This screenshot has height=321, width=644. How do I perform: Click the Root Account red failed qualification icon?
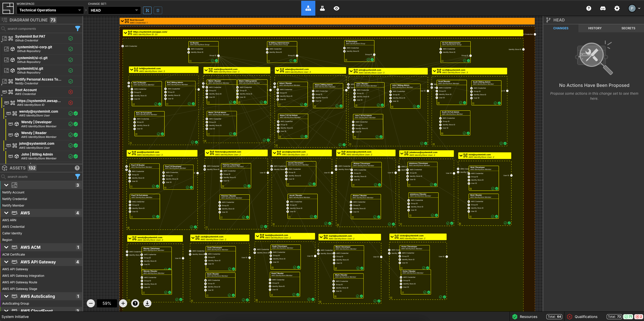tap(71, 92)
